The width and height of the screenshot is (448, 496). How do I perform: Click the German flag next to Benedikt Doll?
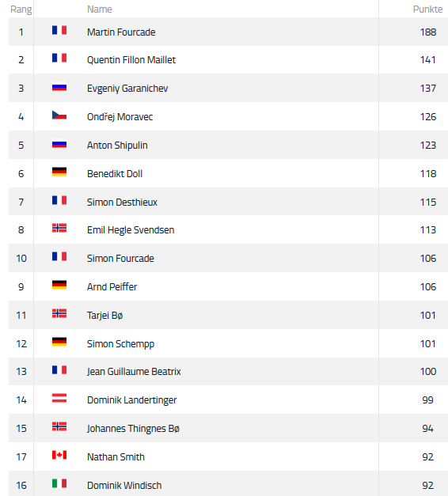point(59,172)
